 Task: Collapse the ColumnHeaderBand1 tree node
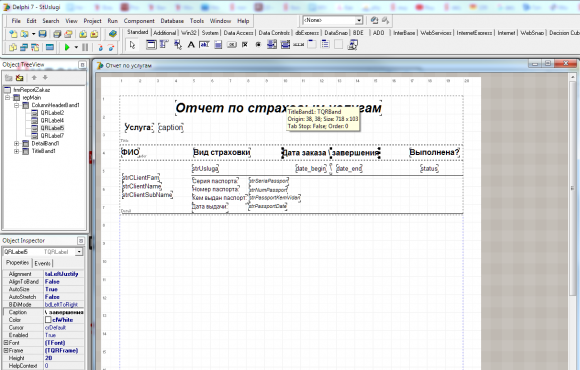coord(16,105)
